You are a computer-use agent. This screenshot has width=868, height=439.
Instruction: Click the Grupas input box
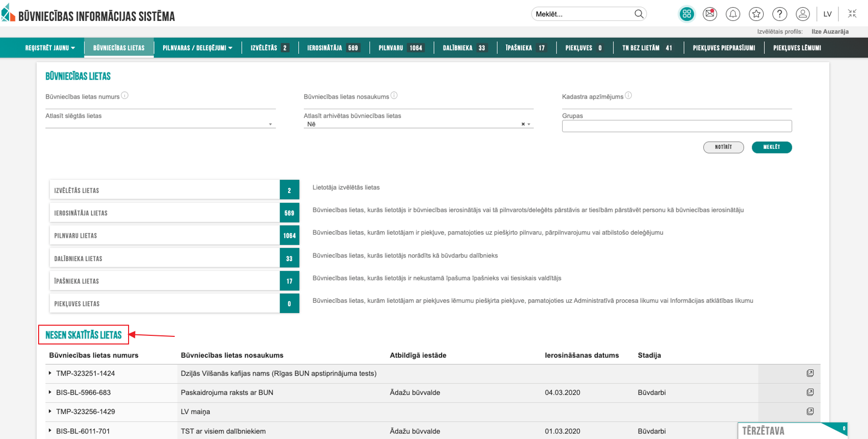pos(677,126)
